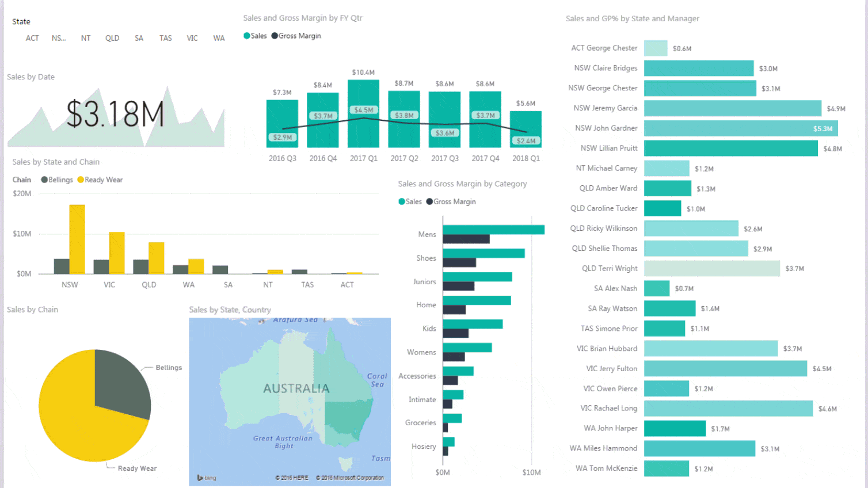The image size is (868, 488).
Task: Click the truncated NS... state slicer item
Action: pos(58,38)
